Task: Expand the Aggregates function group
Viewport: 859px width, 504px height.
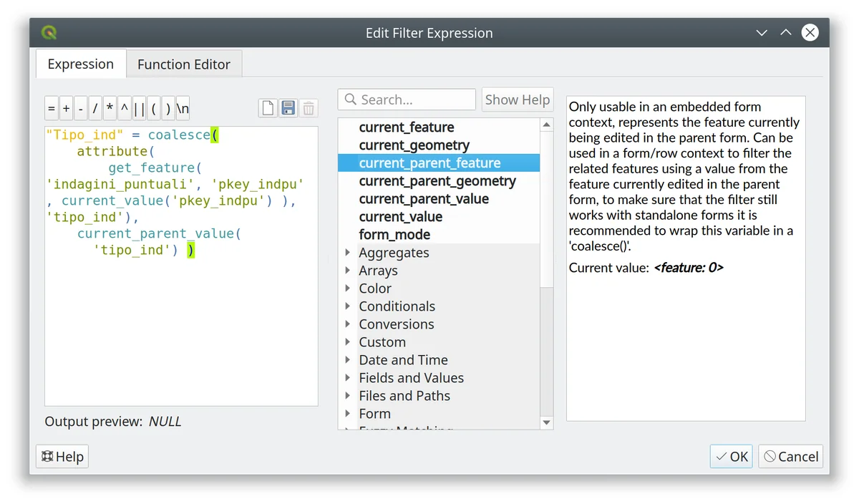Action: point(348,253)
